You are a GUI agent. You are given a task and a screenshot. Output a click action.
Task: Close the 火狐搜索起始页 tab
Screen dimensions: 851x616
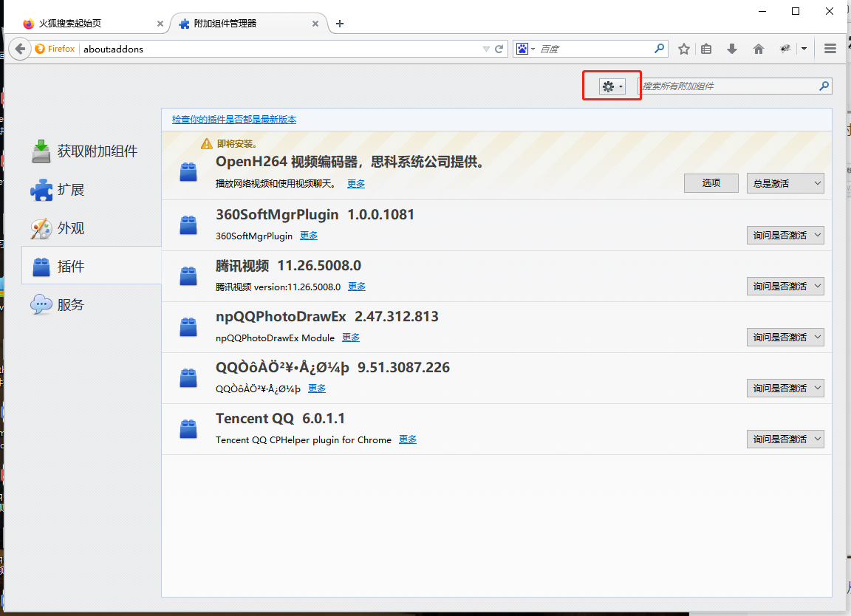160,24
